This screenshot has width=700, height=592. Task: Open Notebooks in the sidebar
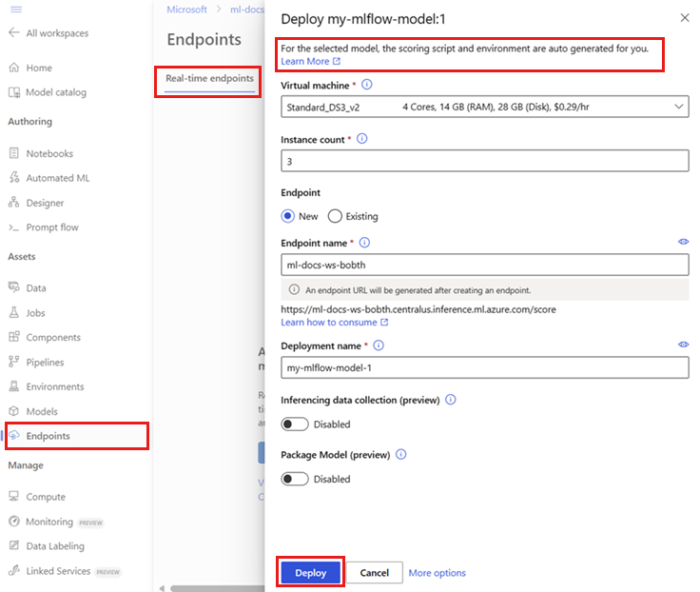pos(49,153)
